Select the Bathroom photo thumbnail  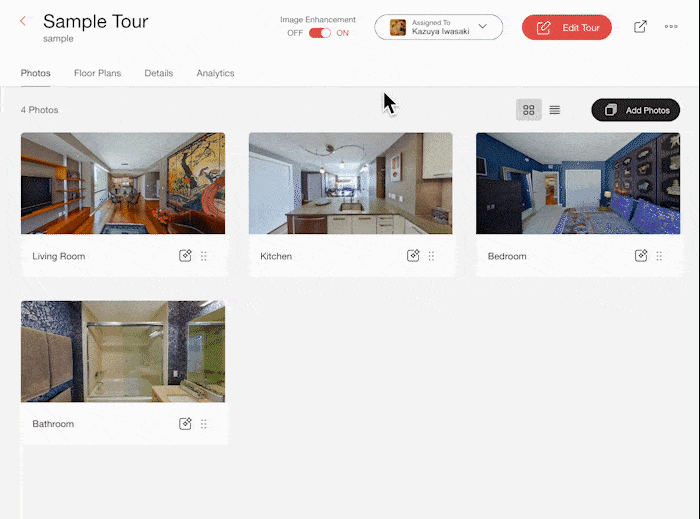point(122,351)
